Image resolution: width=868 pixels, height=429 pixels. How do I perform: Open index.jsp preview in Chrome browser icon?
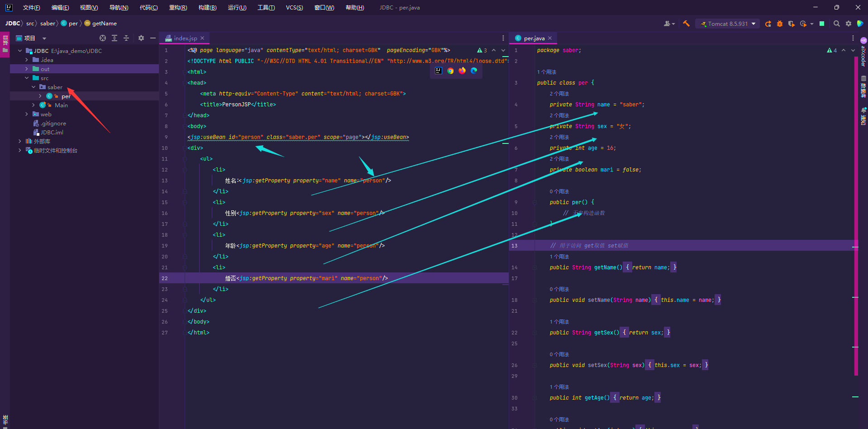click(450, 71)
